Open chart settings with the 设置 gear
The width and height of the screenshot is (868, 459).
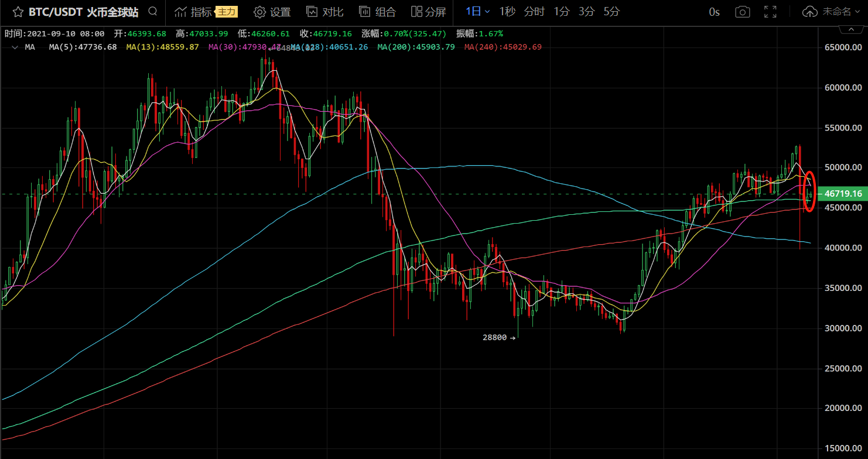click(x=272, y=12)
